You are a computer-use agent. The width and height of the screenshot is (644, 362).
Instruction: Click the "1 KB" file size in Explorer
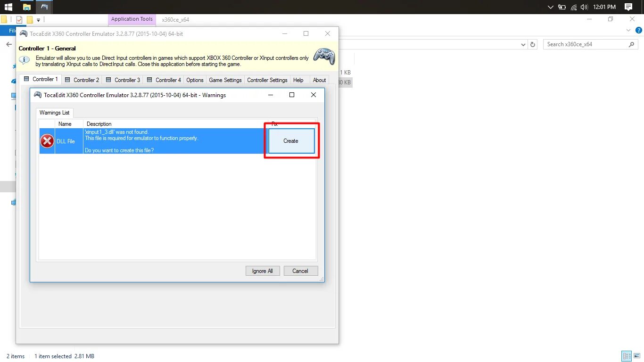click(346, 73)
